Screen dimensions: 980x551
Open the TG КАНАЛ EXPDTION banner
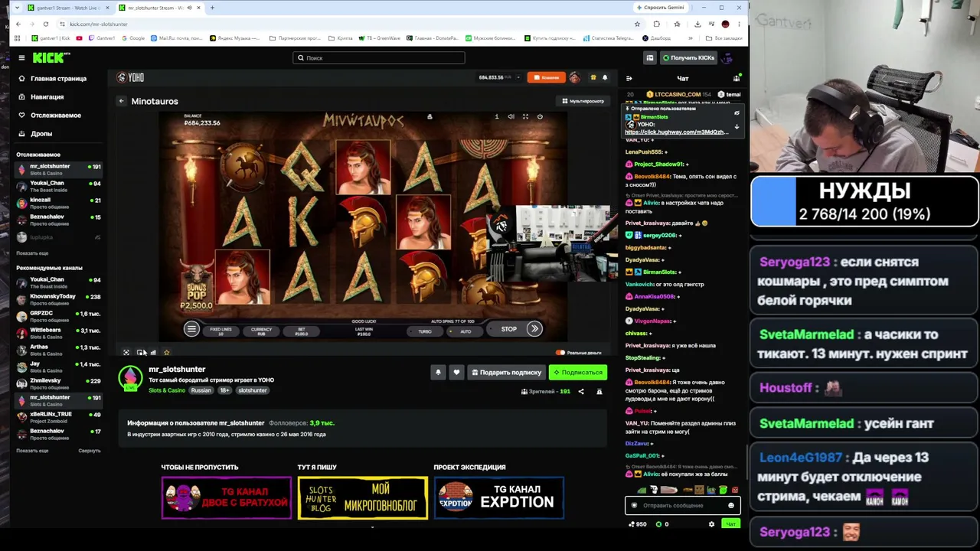[x=499, y=497]
